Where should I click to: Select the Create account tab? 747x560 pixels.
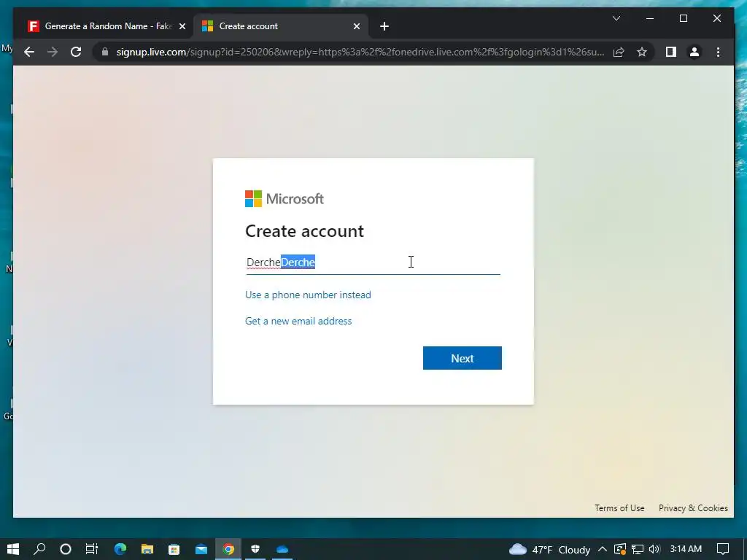(280, 26)
